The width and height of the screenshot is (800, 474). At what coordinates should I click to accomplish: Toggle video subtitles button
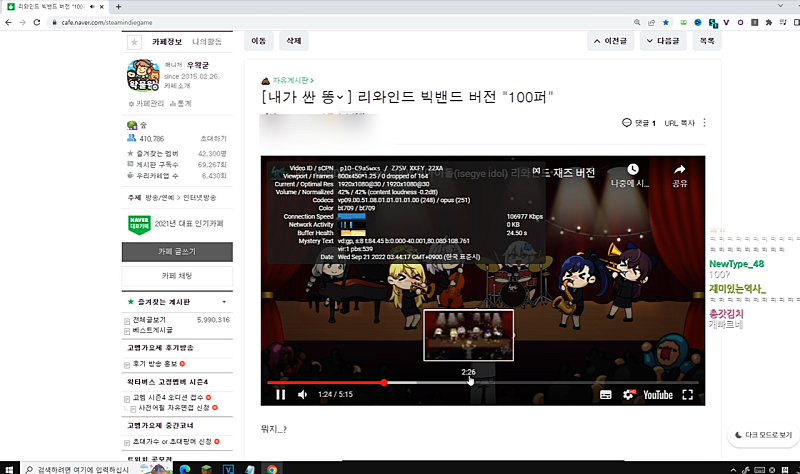606,395
